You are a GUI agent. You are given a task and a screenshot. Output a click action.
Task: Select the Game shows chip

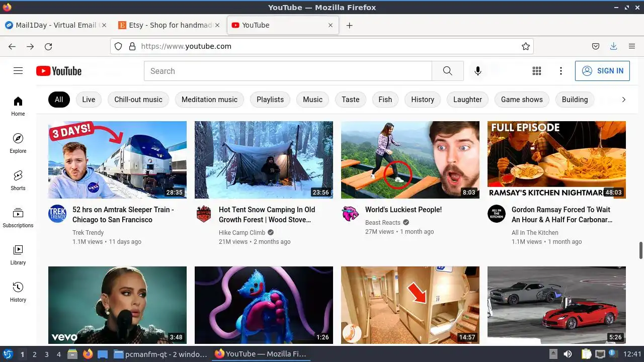(x=522, y=100)
